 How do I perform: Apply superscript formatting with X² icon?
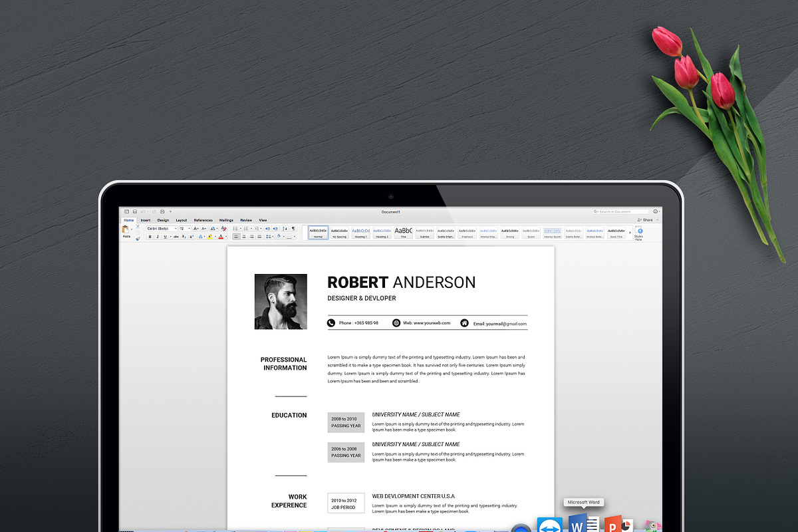[192, 237]
